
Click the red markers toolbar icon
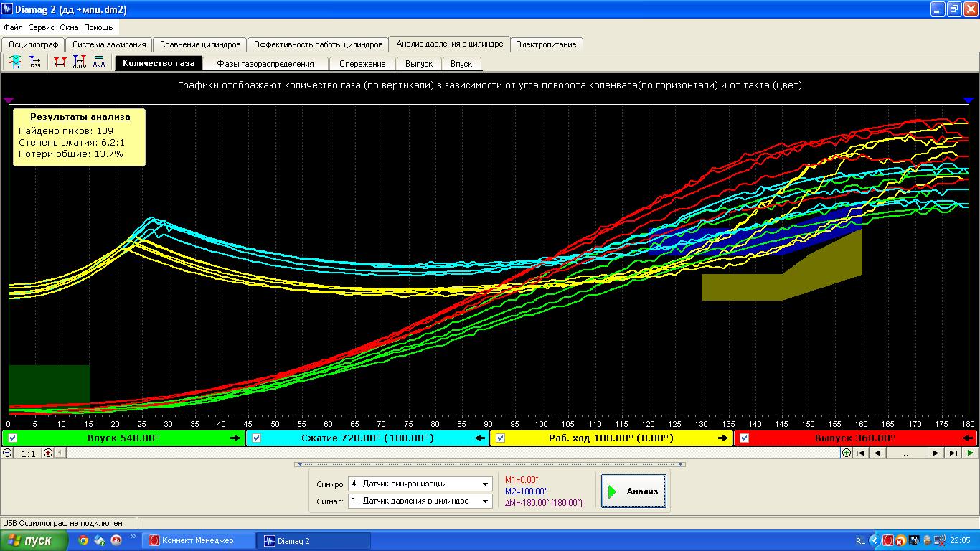[x=60, y=62]
